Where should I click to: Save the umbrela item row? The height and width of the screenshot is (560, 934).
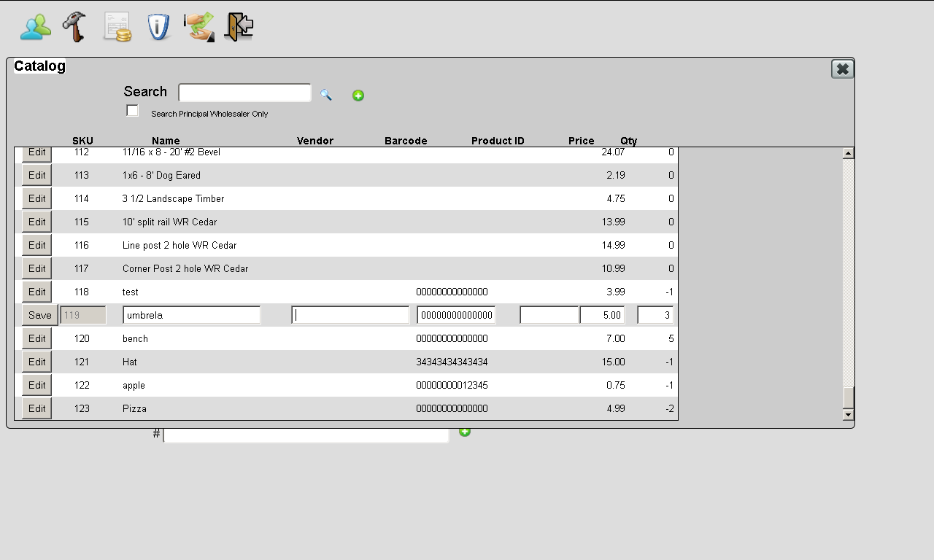pos(39,315)
